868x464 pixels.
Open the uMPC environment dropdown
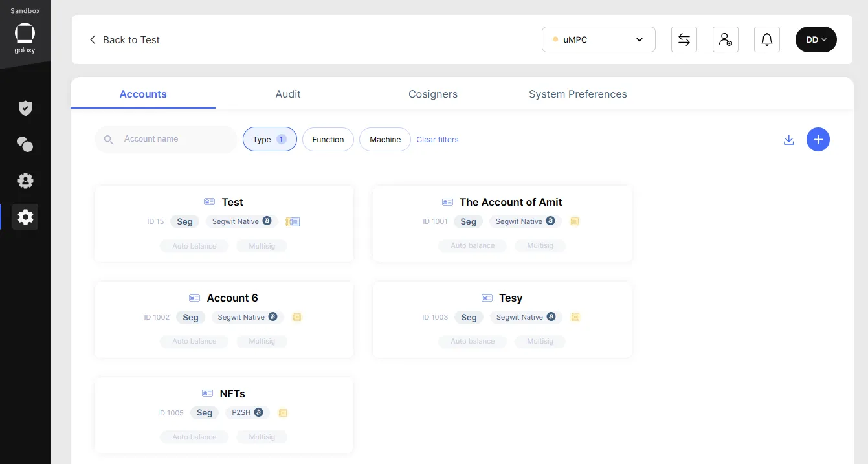(x=599, y=39)
